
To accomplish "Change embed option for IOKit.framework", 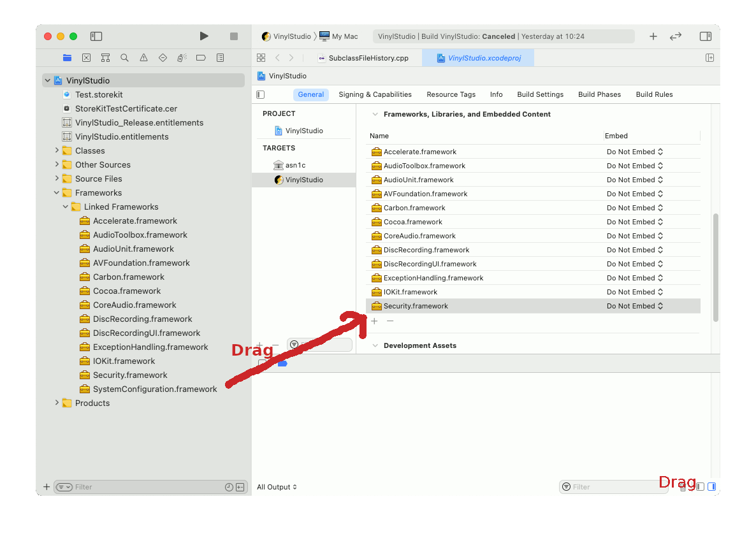I will coord(634,292).
